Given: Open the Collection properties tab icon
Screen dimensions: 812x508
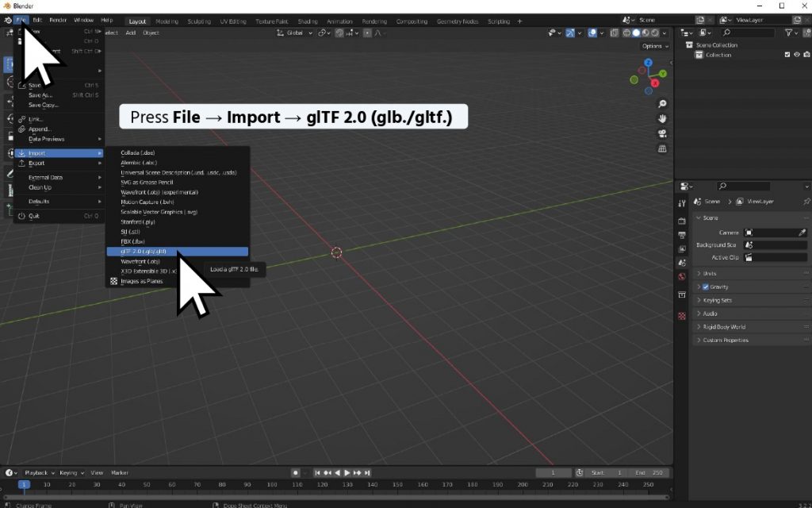Looking at the screenshot, I should tap(681, 295).
